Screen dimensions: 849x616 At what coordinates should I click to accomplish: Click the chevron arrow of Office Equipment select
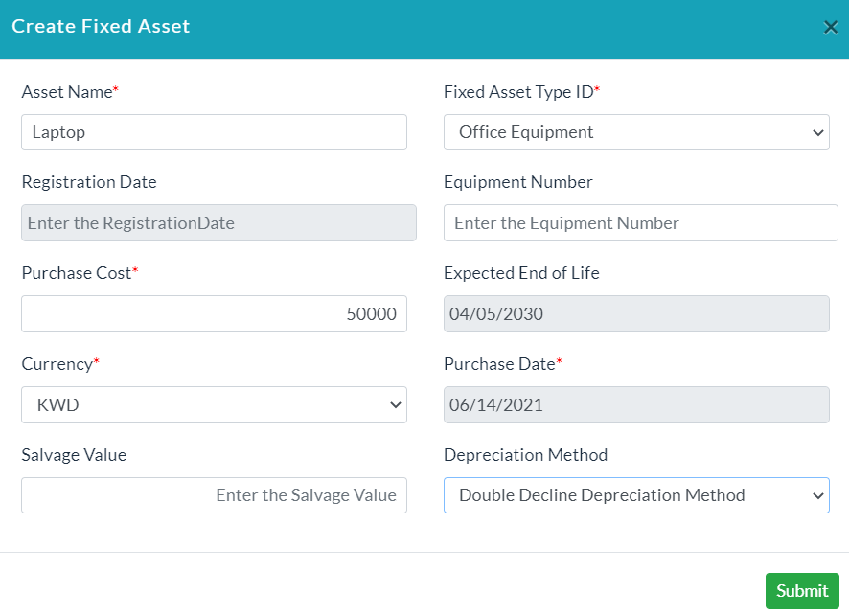coord(817,132)
